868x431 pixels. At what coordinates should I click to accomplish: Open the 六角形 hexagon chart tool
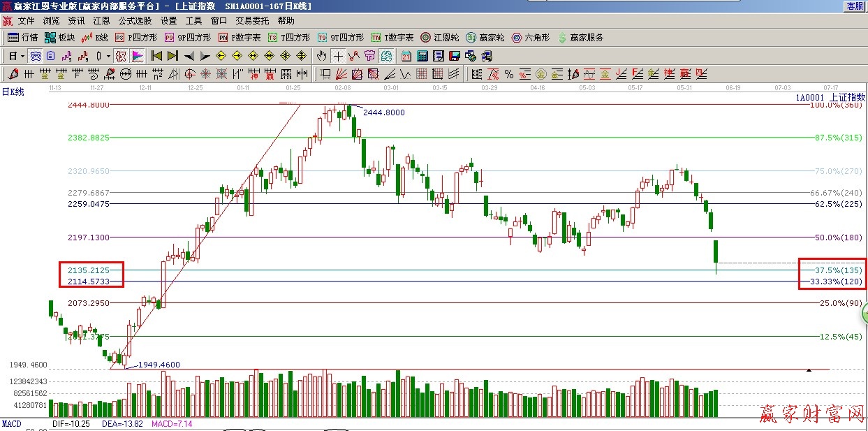pos(530,38)
